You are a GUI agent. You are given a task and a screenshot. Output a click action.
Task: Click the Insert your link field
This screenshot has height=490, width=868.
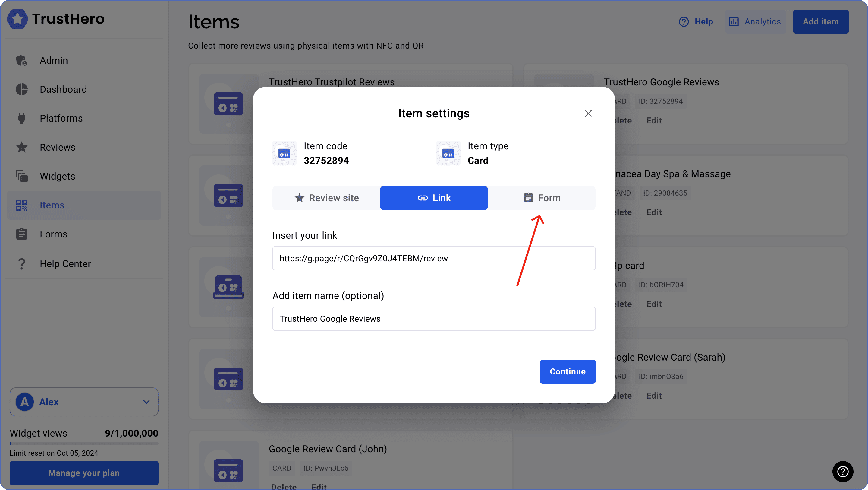point(434,258)
